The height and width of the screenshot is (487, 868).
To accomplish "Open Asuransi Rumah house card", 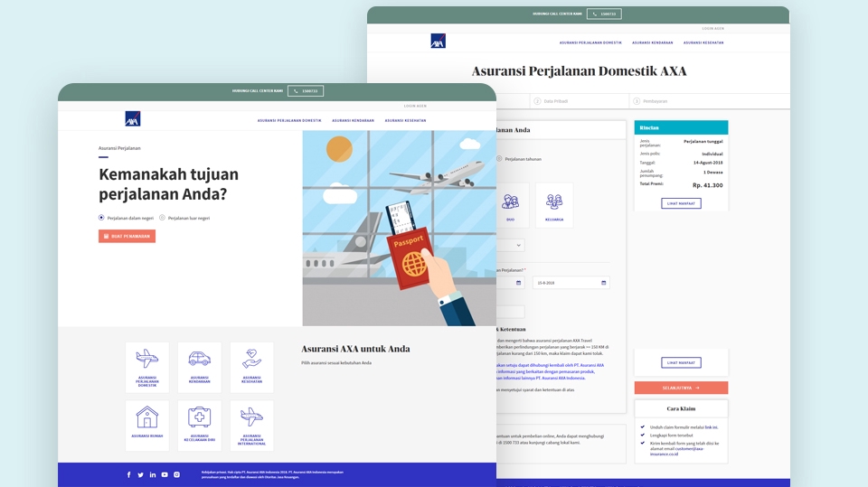I will click(x=146, y=426).
